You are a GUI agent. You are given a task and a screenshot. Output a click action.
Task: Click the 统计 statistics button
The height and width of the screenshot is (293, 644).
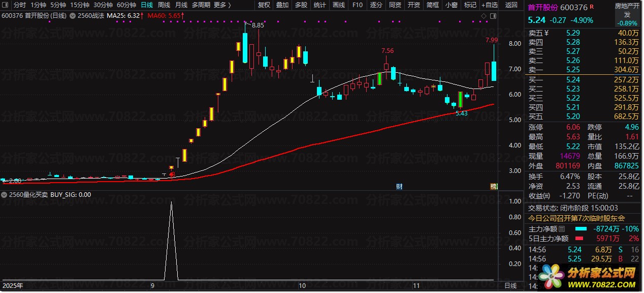pyautogui.click(x=320, y=5)
